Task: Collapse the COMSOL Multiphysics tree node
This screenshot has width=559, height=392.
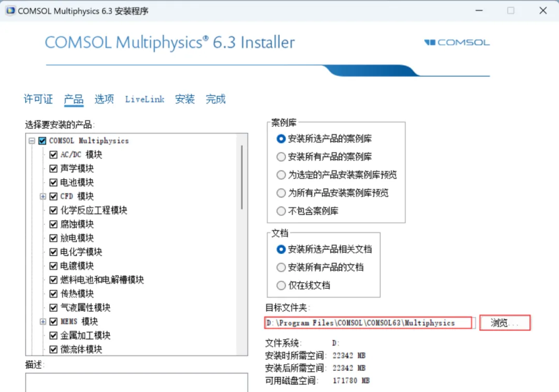Action: point(32,141)
